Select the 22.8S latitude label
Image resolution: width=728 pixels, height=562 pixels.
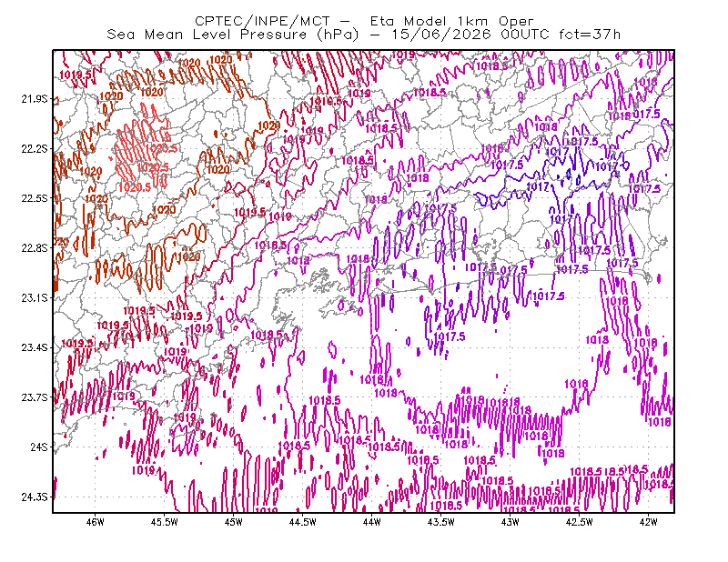pos(35,248)
